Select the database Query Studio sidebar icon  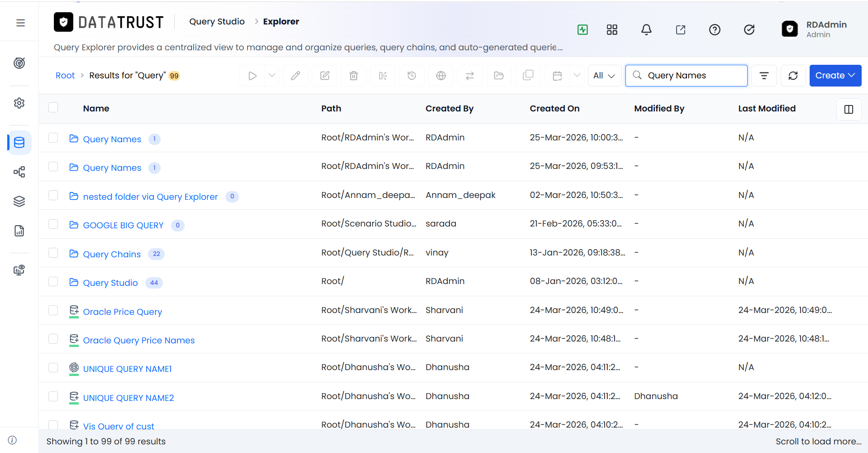(19, 143)
